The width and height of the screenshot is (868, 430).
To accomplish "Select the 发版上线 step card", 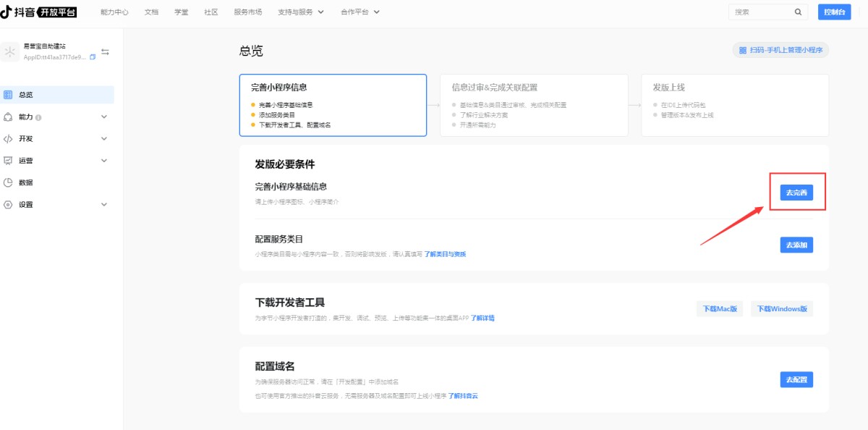I will click(x=735, y=105).
